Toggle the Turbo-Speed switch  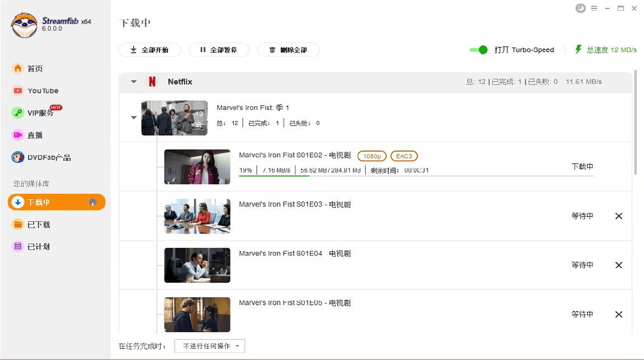pyautogui.click(x=478, y=50)
